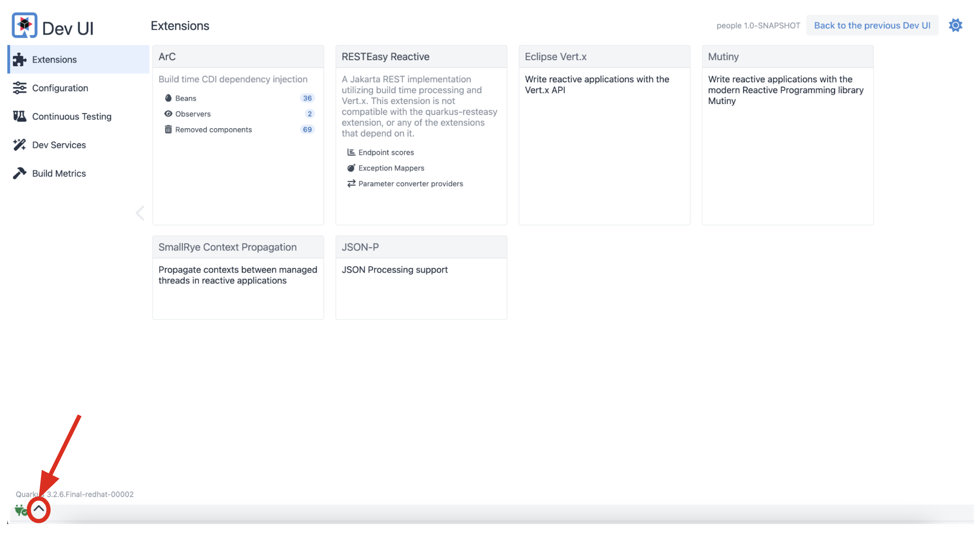Click the Beans egg icon

click(168, 98)
